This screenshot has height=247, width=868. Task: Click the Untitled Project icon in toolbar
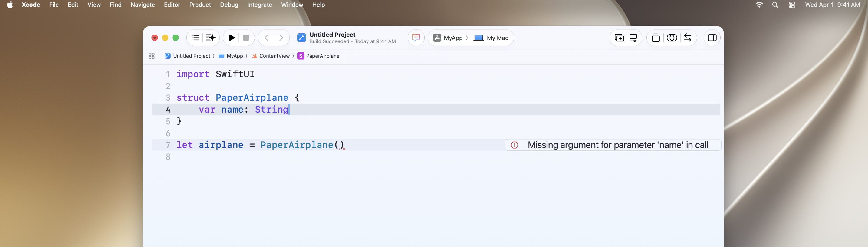(301, 38)
